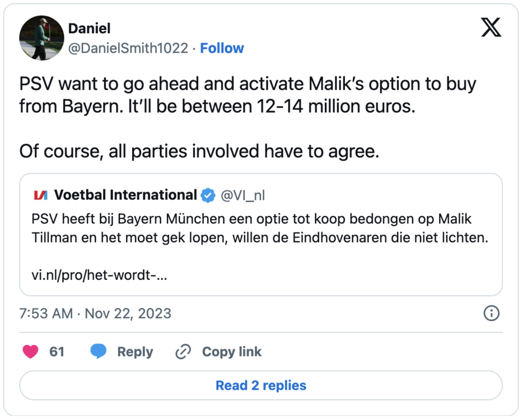Click the X logo icon
Viewport: 523px width, 420px height.
click(491, 27)
